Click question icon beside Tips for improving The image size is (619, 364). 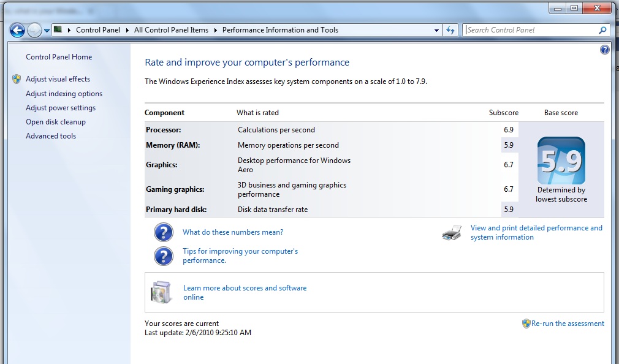(164, 256)
